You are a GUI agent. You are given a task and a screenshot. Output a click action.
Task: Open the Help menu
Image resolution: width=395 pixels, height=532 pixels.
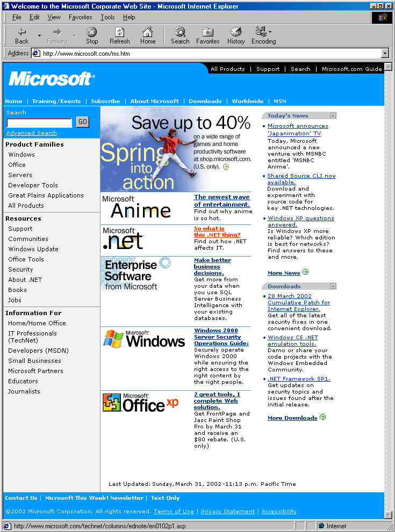[129, 17]
